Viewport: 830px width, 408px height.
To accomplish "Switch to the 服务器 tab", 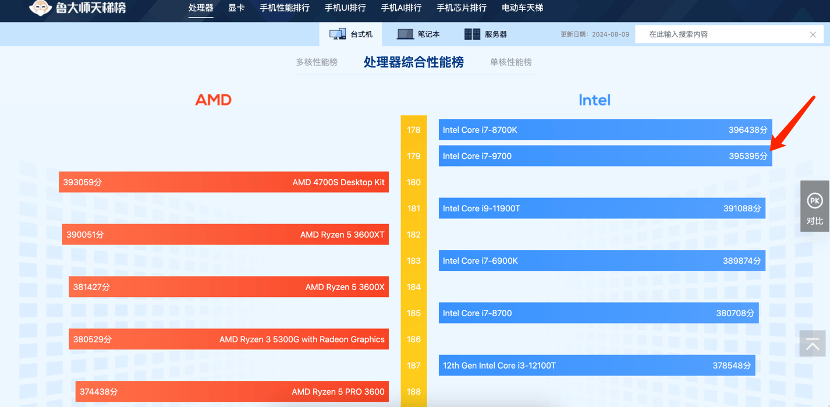I will [x=485, y=34].
